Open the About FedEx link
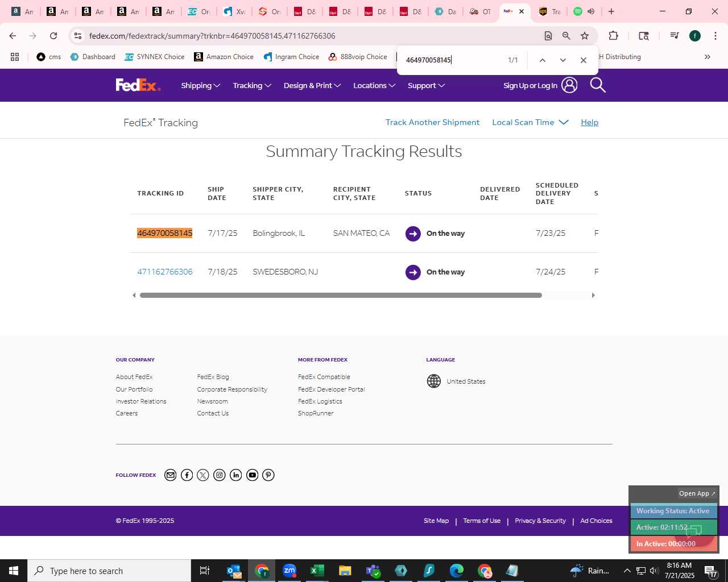Image resolution: width=728 pixels, height=582 pixels. pyautogui.click(x=134, y=377)
